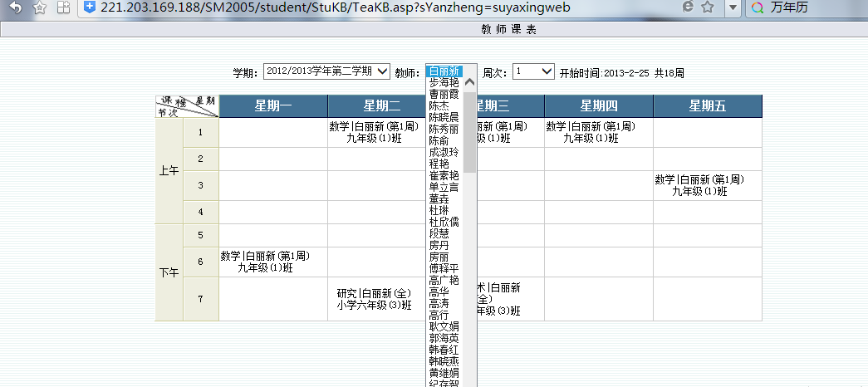Viewport: 868px width, 387px height.
Task: Open the 周次 week number dropdown
Action: pos(533,71)
